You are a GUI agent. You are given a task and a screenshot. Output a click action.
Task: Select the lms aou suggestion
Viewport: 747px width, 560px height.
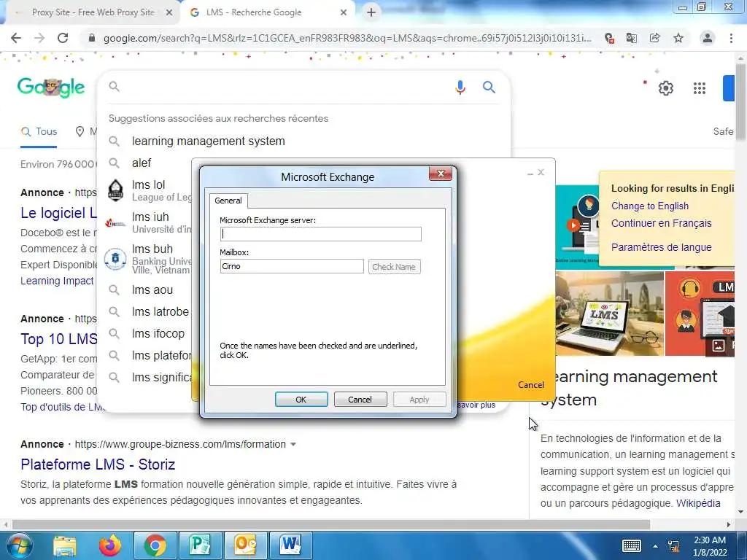152,290
